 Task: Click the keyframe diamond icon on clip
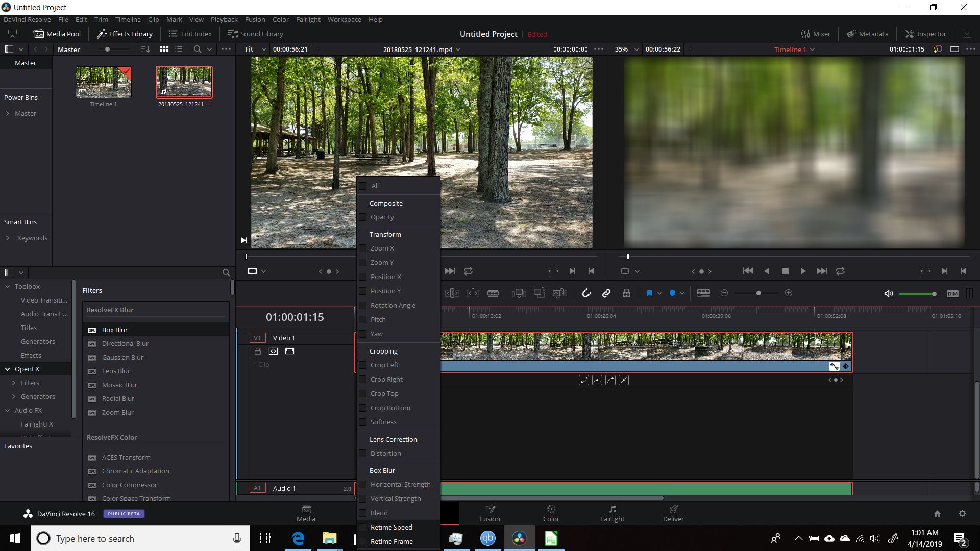point(846,366)
